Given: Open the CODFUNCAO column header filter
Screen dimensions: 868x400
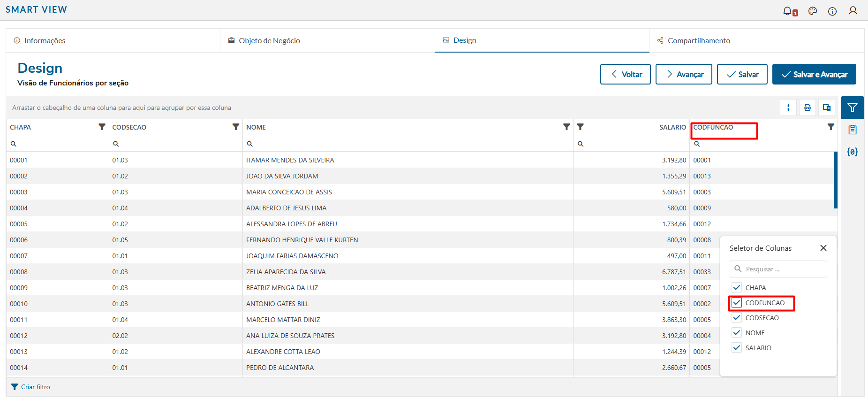Looking at the screenshot, I should [831, 127].
